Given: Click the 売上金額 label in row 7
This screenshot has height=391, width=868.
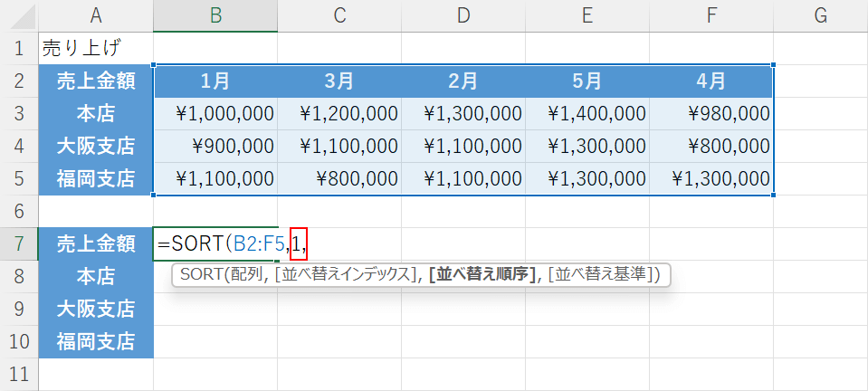Looking at the screenshot, I should pyautogui.click(x=96, y=243).
